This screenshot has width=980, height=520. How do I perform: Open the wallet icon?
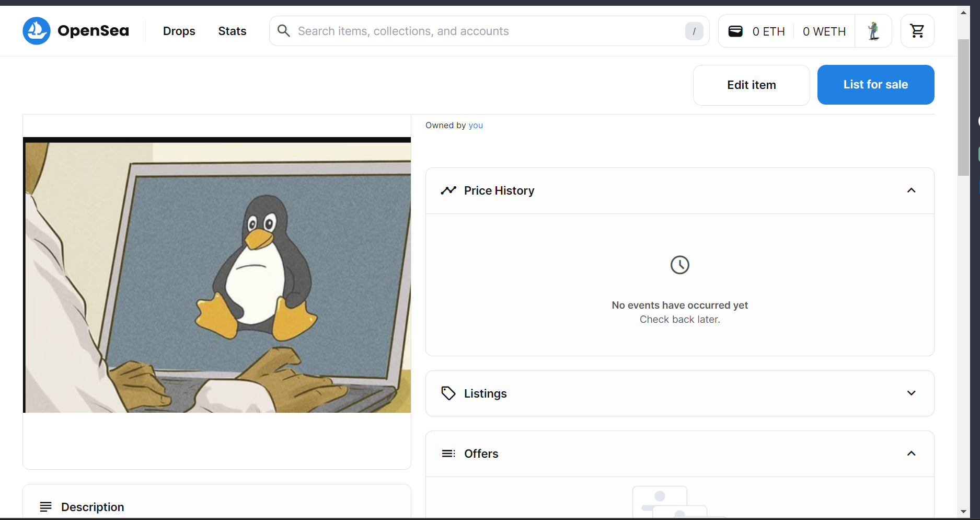coord(735,31)
